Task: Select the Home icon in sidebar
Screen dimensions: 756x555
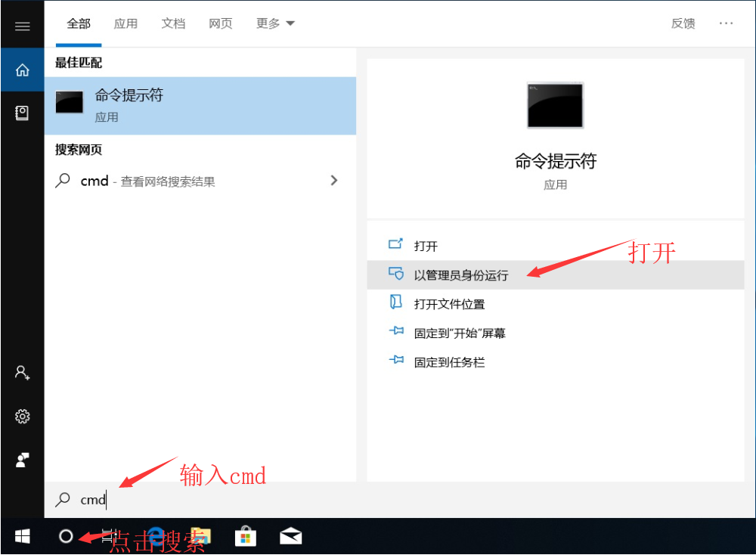Action: (22, 70)
